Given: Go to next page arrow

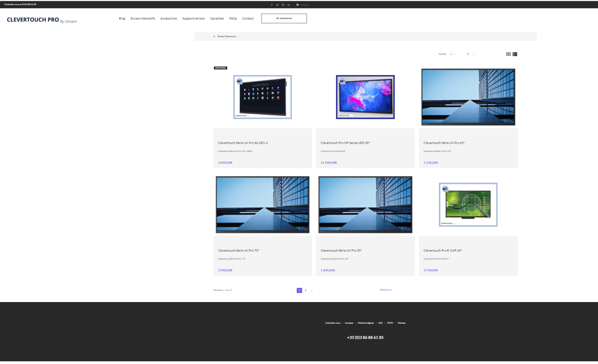Looking at the screenshot, I should [312, 291].
